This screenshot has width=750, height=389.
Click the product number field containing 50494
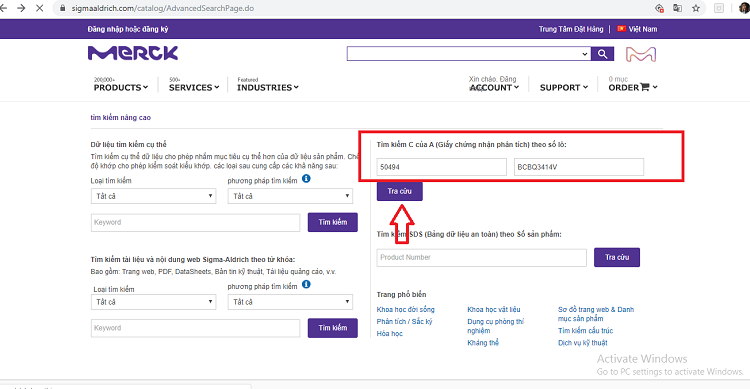[x=441, y=167]
